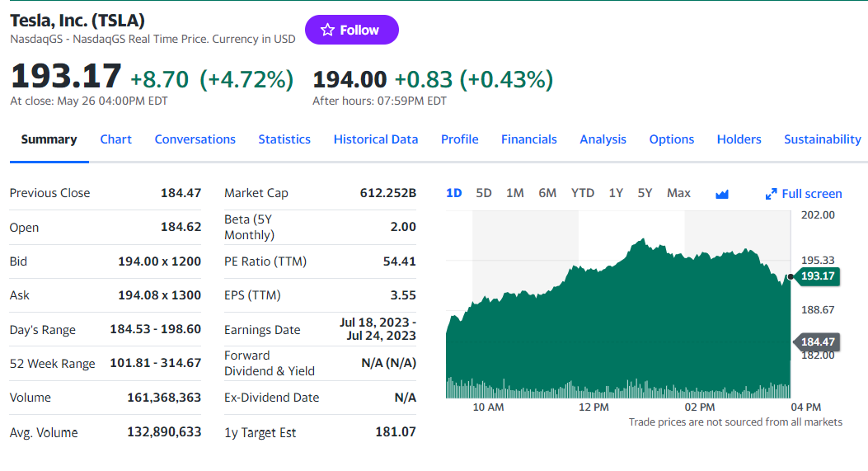Follow Tesla stock with the Follow button
This screenshot has width=868, height=471.
[351, 30]
